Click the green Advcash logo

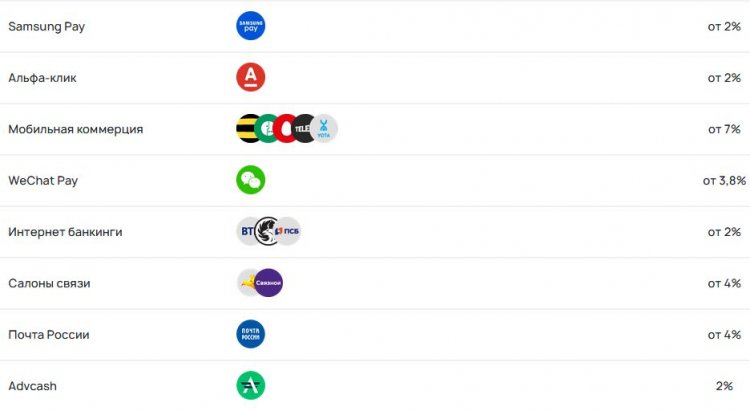251,386
